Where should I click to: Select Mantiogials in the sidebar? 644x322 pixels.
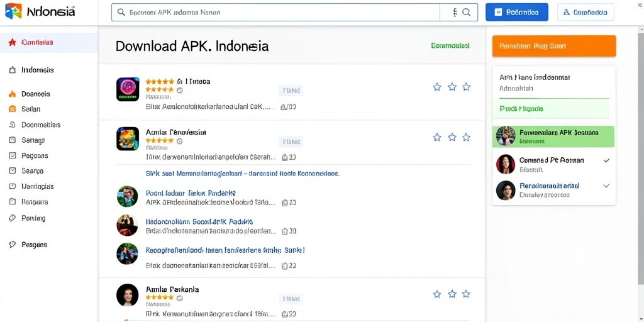pyautogui.click(x=37, y=186)
